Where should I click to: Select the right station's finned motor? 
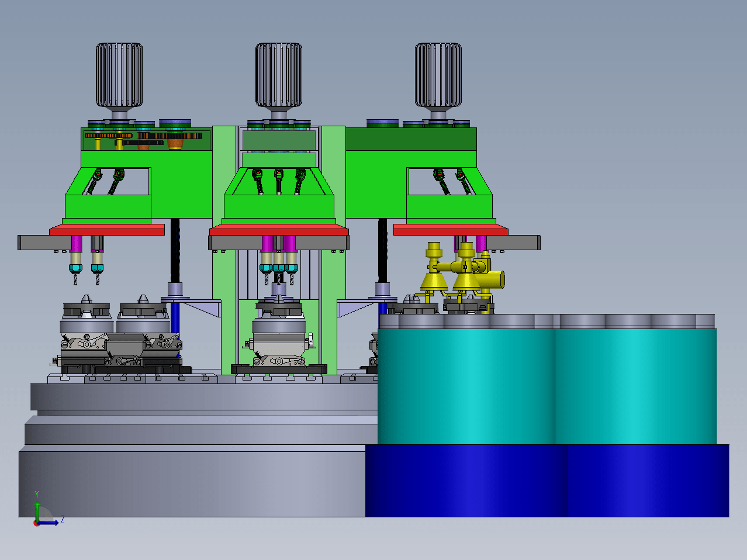(x=438, y=75)
